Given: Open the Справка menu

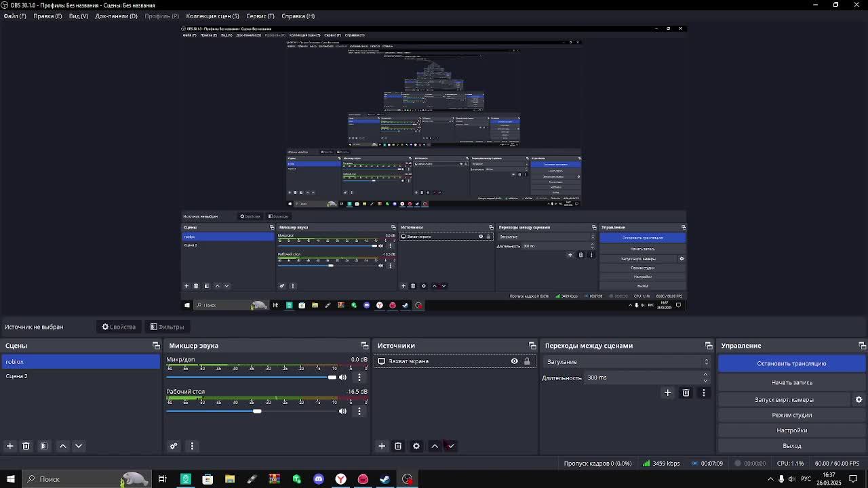Looking at the screenshot, I should coord(298,16).
